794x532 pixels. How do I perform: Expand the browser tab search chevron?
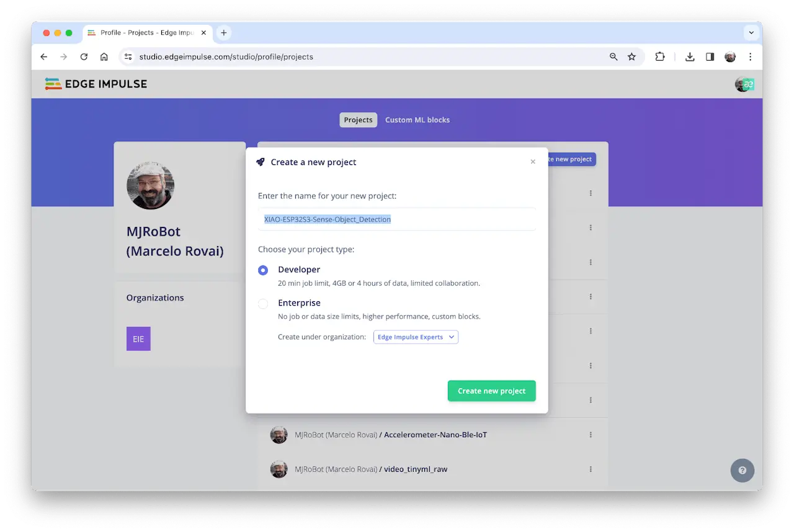point(751,33)
